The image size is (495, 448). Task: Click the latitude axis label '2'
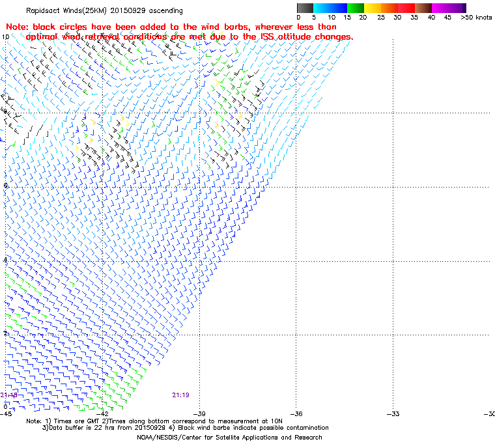(x=5, y=333)
